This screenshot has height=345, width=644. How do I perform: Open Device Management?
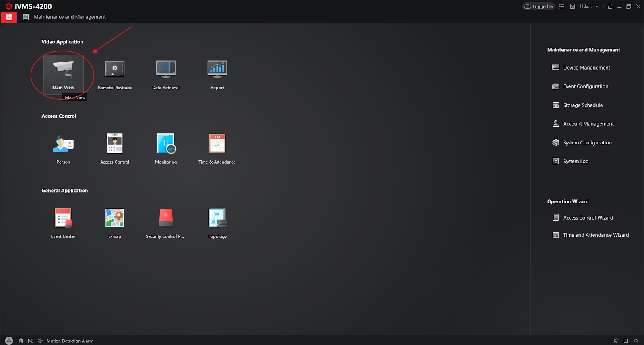click(581, 68)
